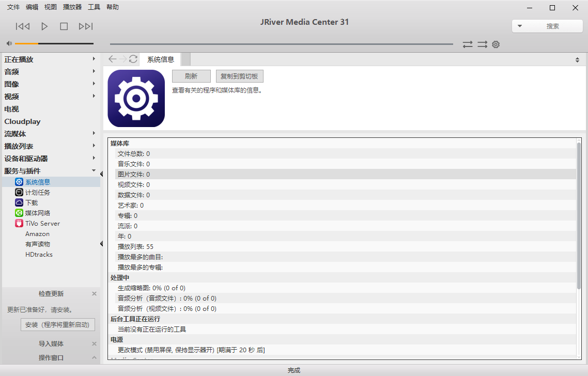This screenshot has height=376, width=588.
Task: Expand the 流媒体 section arrow
Action: click(94, 133)
